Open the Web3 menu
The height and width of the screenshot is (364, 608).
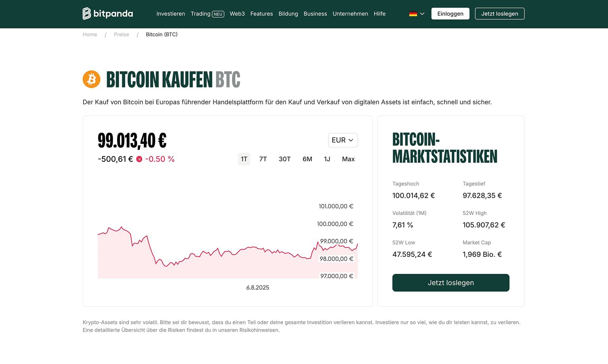pos(237,14)
